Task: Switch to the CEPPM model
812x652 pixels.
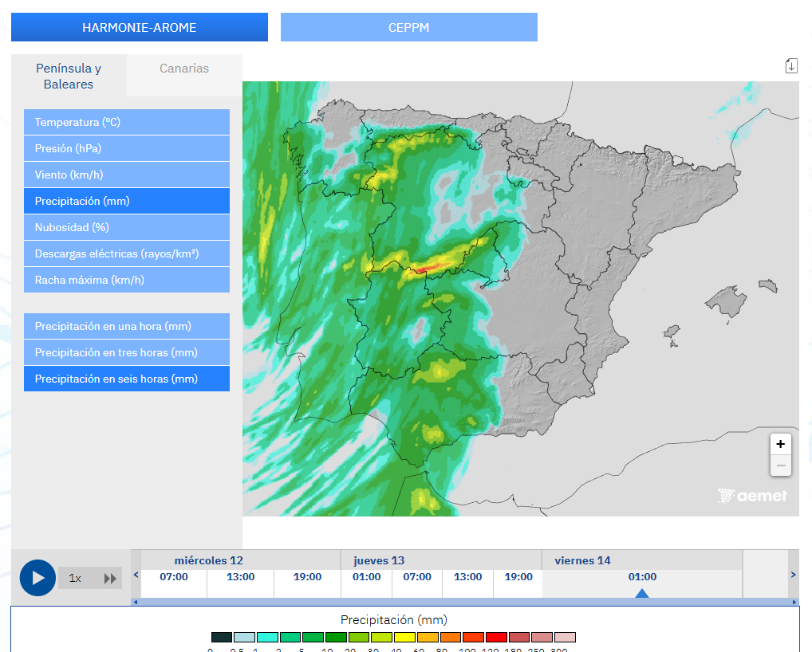Action: (x=408, y=27)
